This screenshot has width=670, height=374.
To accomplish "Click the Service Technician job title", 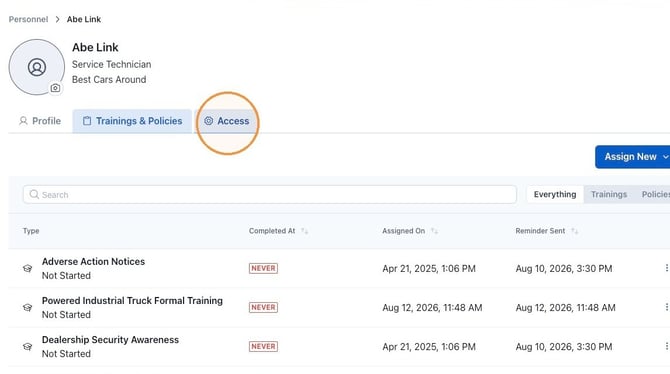I will (112, 65).
